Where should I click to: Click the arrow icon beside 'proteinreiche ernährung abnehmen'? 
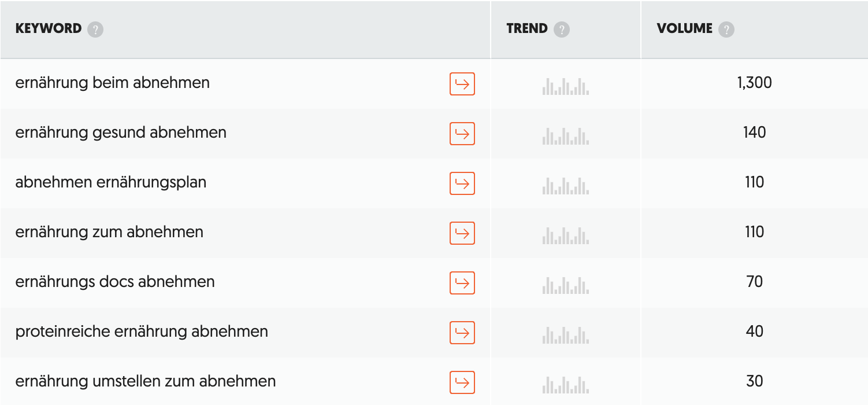[x=462, y=332]
